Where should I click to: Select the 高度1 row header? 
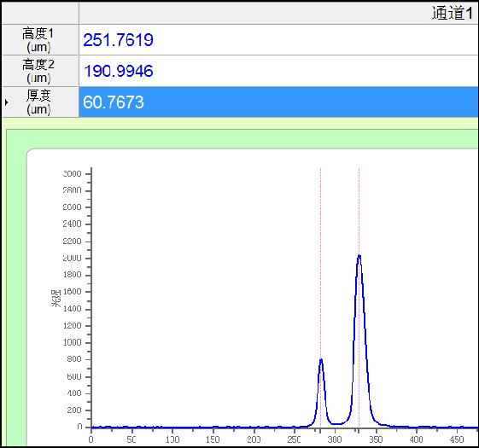coord(40,40)
